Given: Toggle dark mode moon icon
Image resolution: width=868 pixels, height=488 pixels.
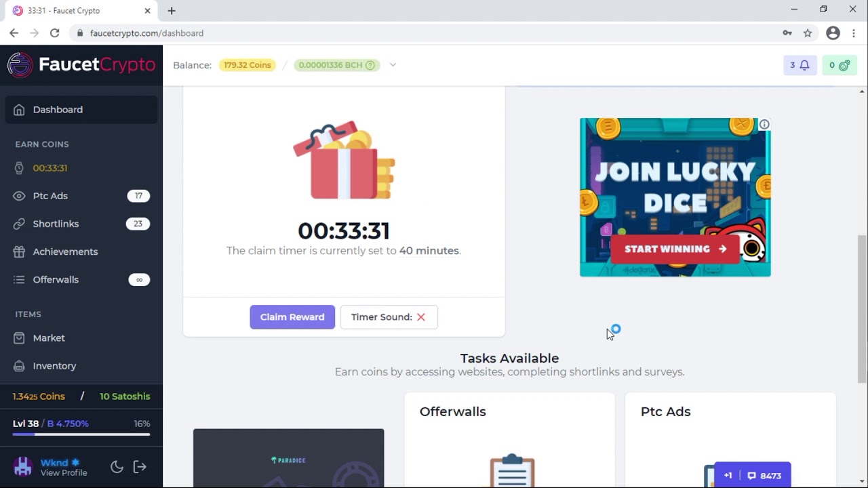Looking at the screenshot, I should [x=117, y=466].
